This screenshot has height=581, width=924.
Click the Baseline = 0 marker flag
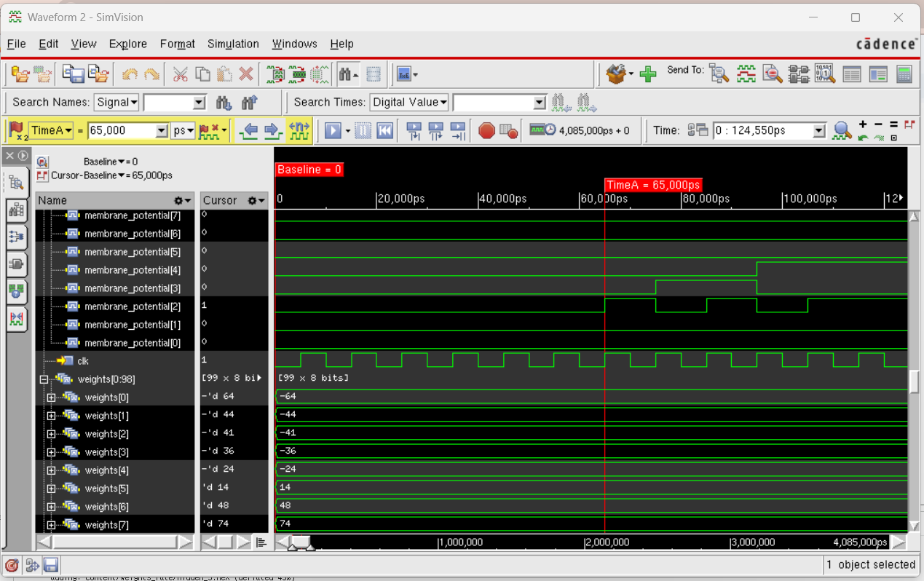coord(309,170)
